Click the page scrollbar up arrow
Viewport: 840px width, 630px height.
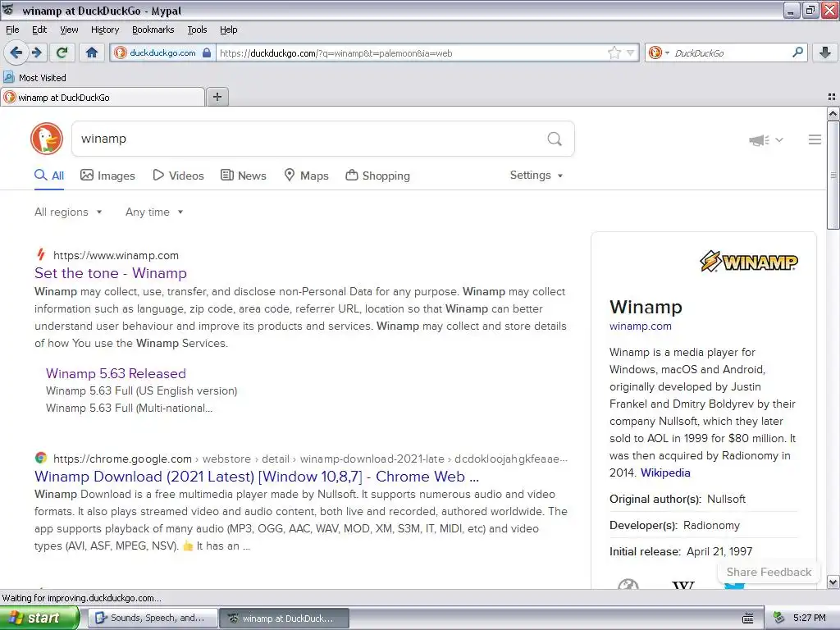click(x=833, y=113)
